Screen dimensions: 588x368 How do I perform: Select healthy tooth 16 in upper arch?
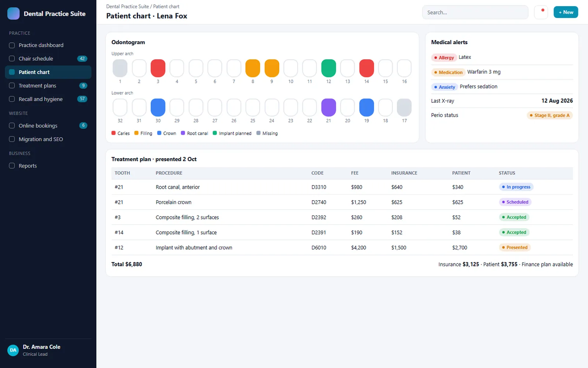pyautogui.click(x=404, y=68)
